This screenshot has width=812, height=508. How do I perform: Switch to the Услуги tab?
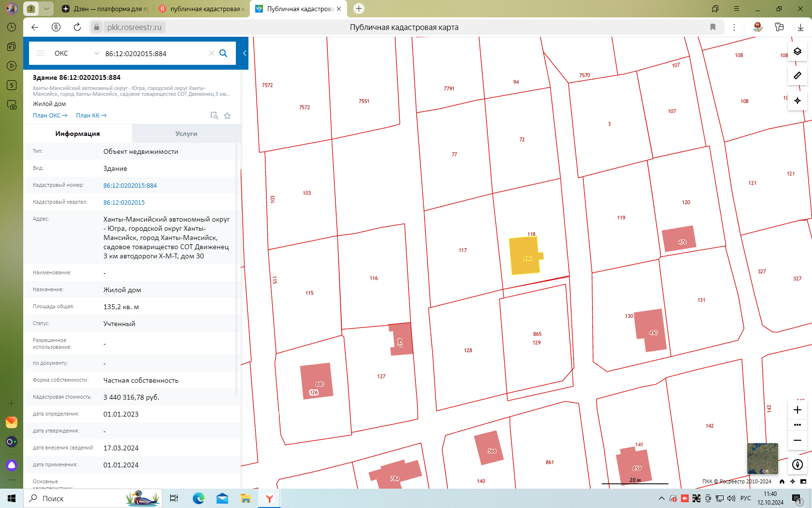tap(186, 134)
